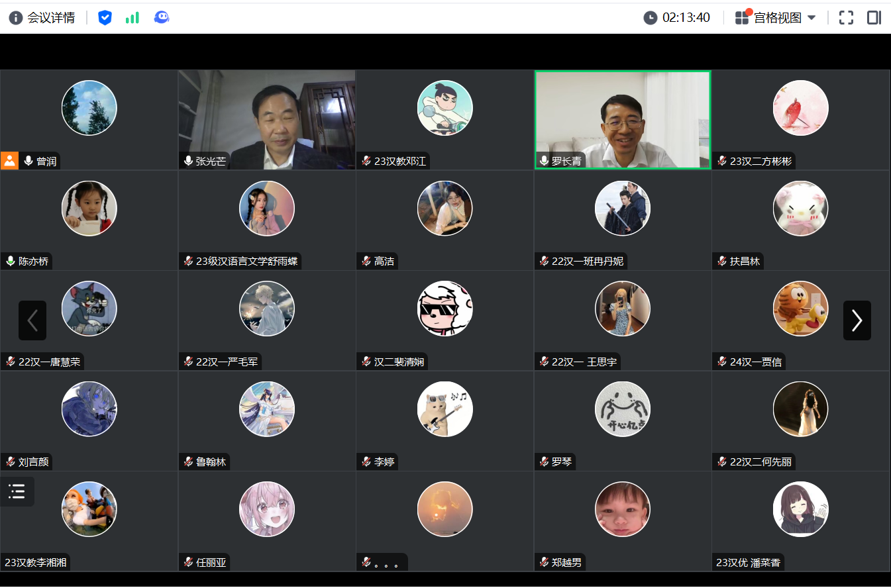Open the green network signal indicator
The width and height of the screenshot is (891, 588).
(x=132, y=18)
